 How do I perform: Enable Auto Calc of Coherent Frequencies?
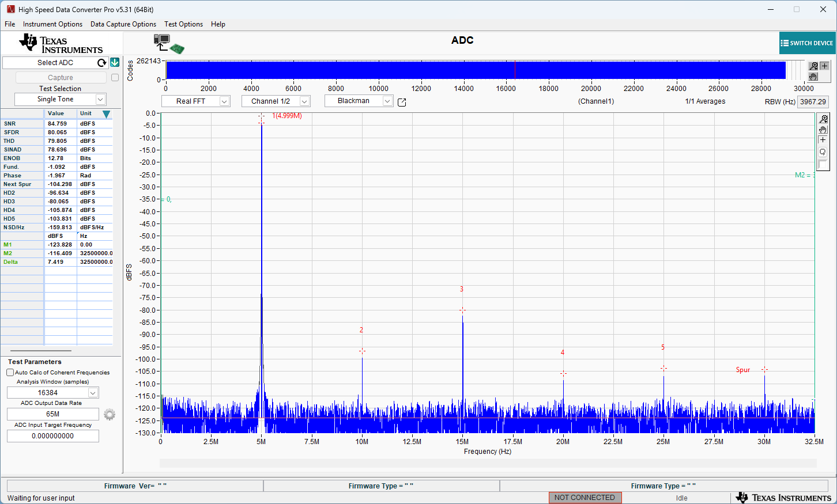click(x=10, y=372)
